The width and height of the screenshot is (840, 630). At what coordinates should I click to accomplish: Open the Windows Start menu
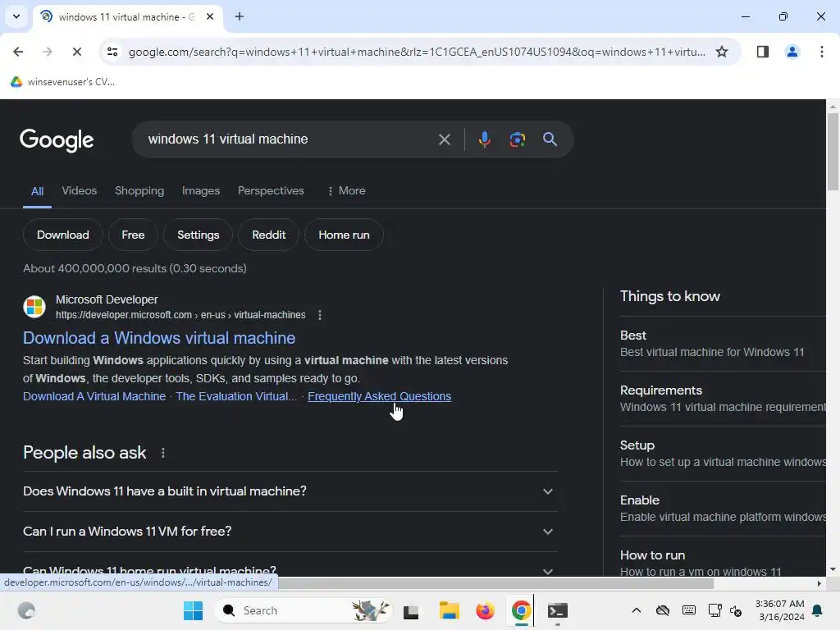(193, 610)
